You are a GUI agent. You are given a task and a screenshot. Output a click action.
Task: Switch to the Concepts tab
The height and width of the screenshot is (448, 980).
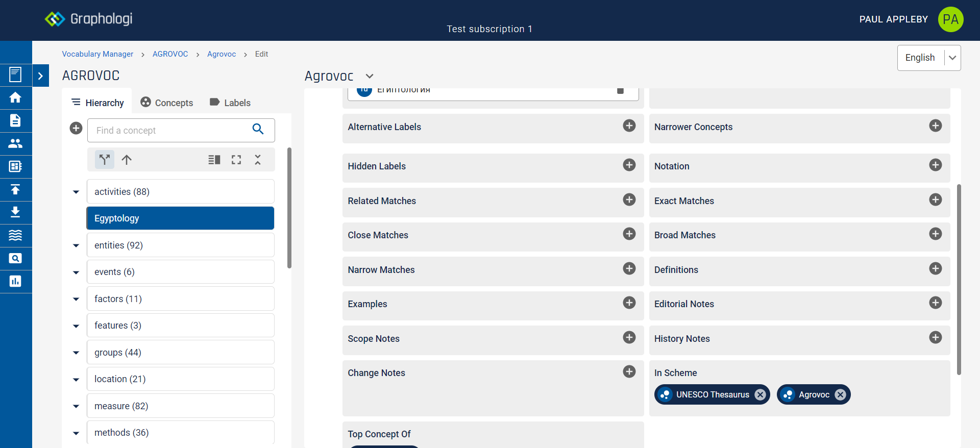(x=167, y=103)
